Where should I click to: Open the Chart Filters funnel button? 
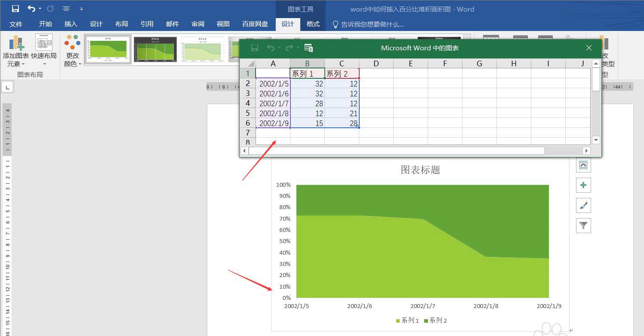pos(583,225)
